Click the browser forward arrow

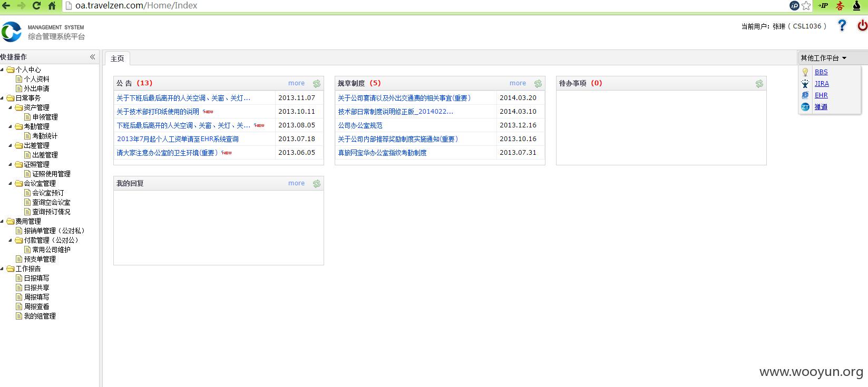coord(21,6)
